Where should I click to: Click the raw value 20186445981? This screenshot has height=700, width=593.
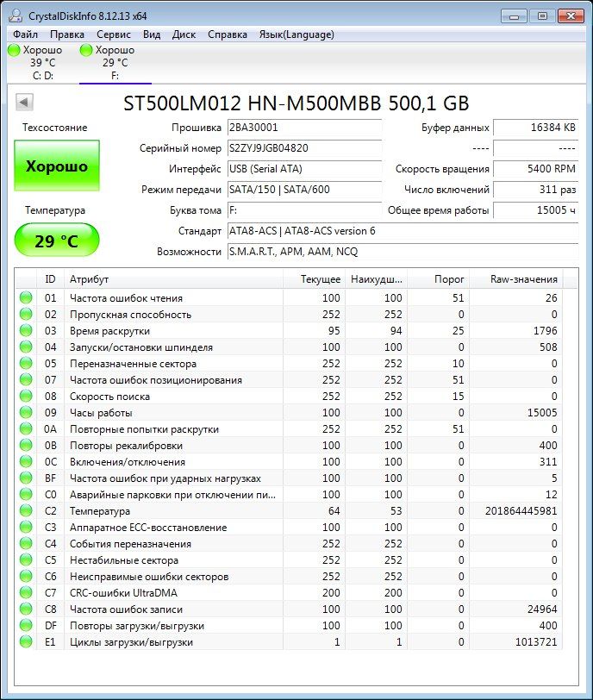[521, 510]
